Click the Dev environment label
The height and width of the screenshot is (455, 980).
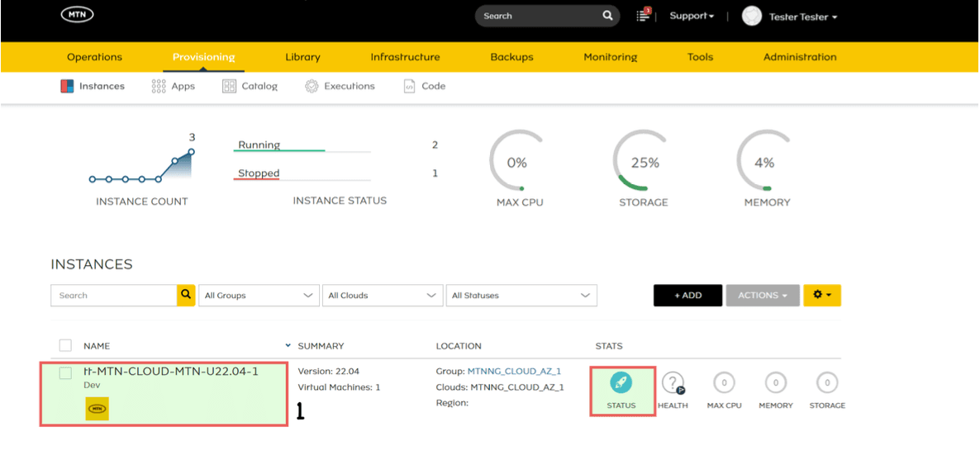(92, 386)
